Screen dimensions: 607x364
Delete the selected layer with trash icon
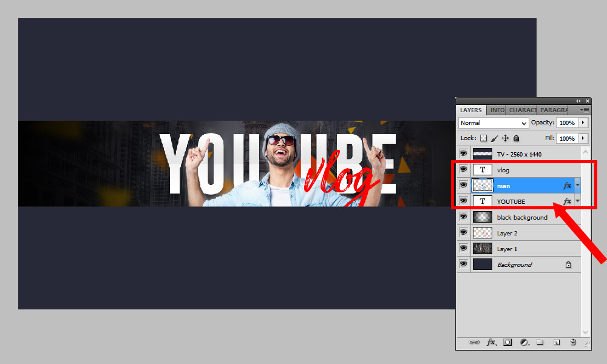coord(573,342)
